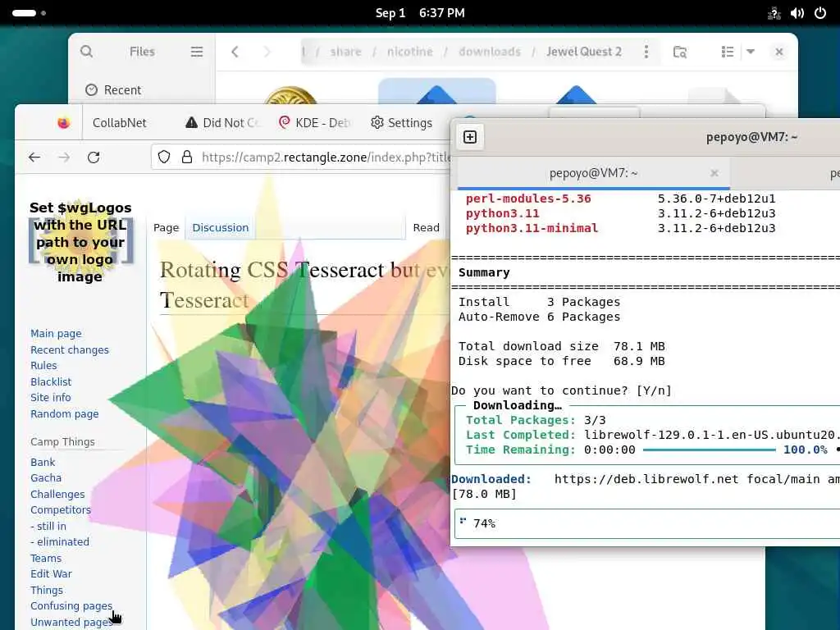Reload the current browser page
Screen dimensions: 840x630
point(94,157)
